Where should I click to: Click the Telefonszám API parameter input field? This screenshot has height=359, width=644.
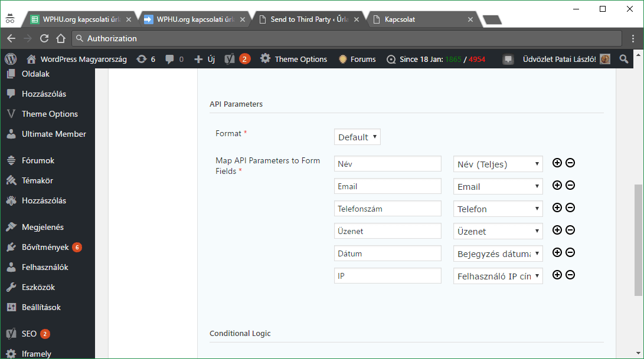(x=387, y=209)
